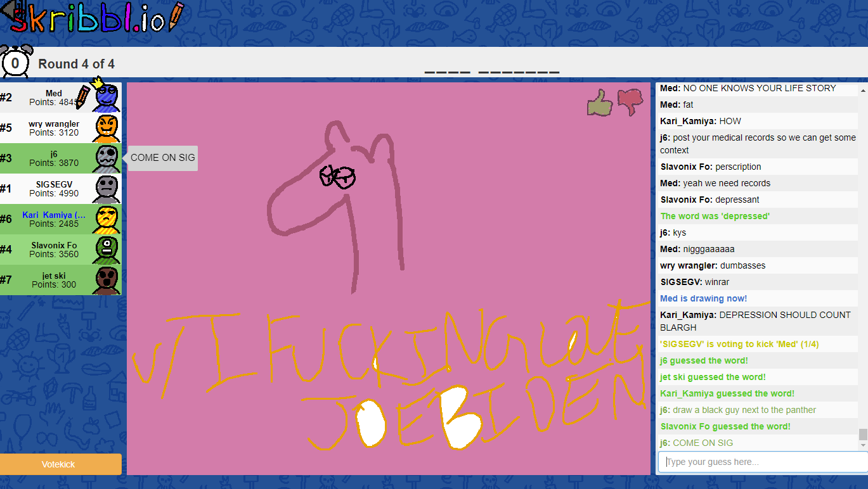Select player name 'SIGSEGV' in scoreboard
Screen dimensions: 868x489
tap(54, 184)
